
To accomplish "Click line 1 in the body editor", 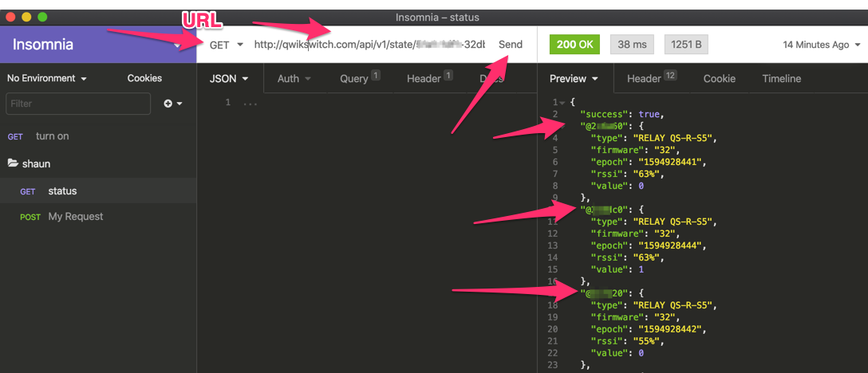I will click(251, 102).
